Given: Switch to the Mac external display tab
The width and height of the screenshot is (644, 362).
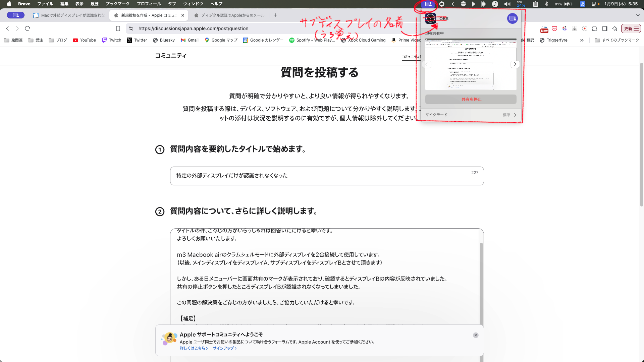Looking at the screenshot, I should 69,15.
